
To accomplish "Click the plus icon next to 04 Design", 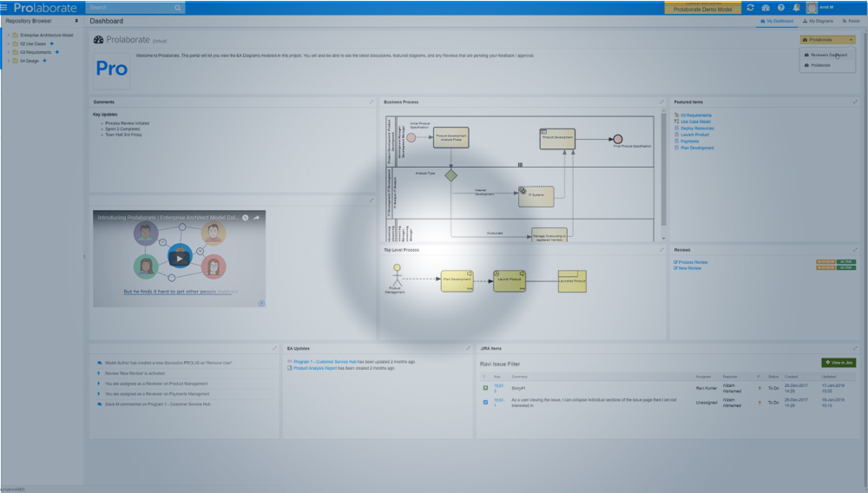I will coord(45,61).
